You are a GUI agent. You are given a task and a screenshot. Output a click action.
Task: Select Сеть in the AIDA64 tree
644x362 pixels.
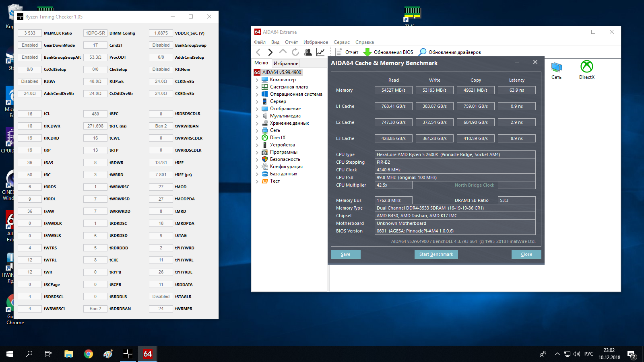pyautogui.click(x=275, y=130)
